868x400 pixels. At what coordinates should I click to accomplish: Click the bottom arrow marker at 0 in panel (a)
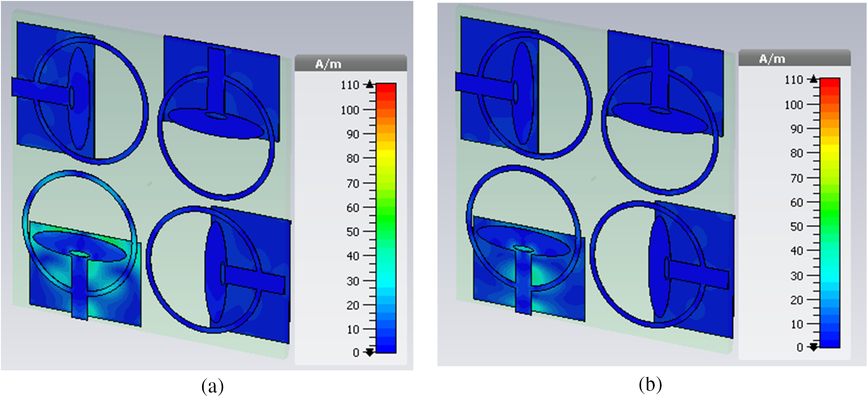coord(370,352)
